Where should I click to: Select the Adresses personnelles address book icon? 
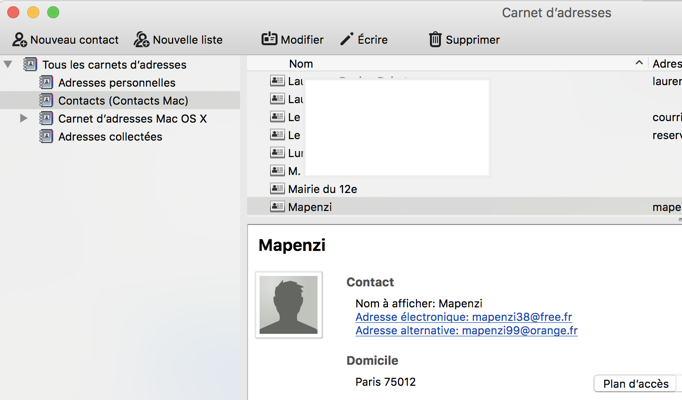pos(46,83)
